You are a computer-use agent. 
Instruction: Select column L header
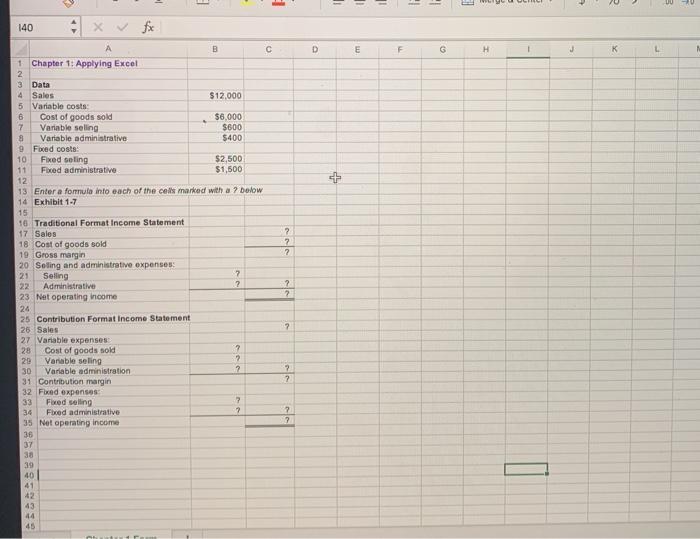coord(657,49)
